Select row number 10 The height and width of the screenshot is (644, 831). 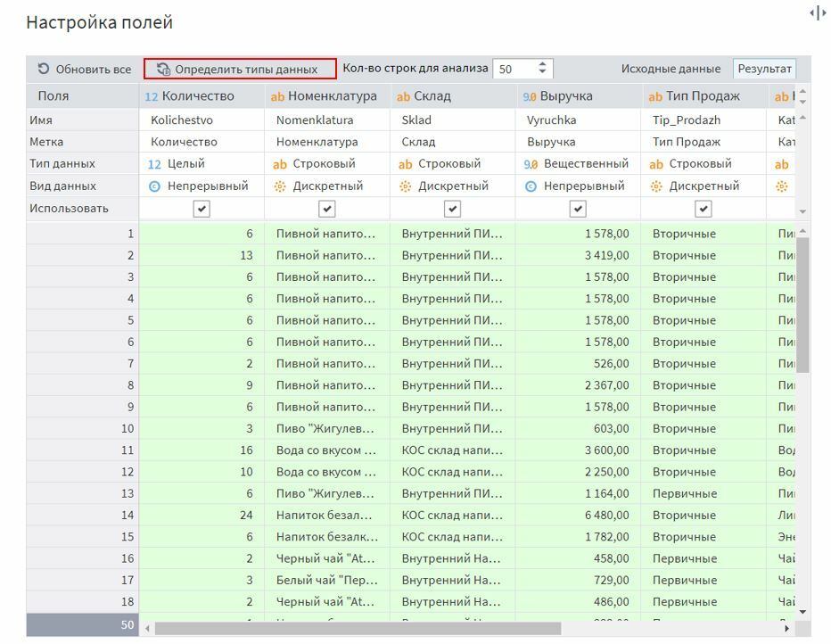(x=83, y=428)
